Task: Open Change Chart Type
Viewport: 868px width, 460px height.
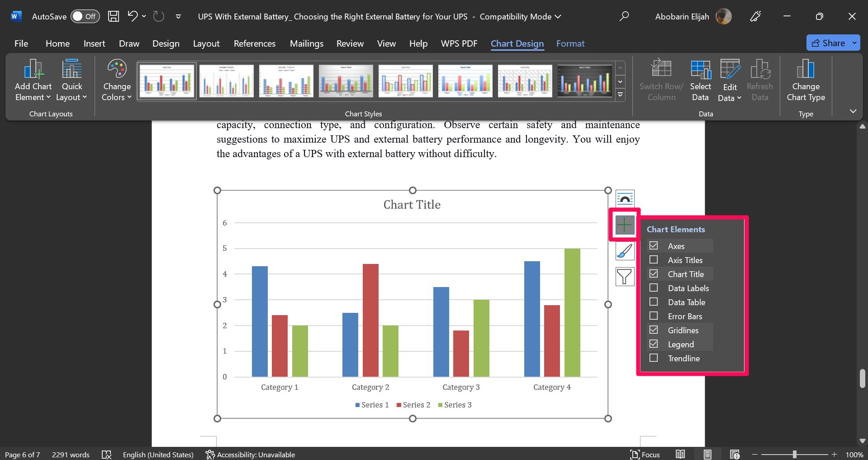Action: (x=806, y=80)
